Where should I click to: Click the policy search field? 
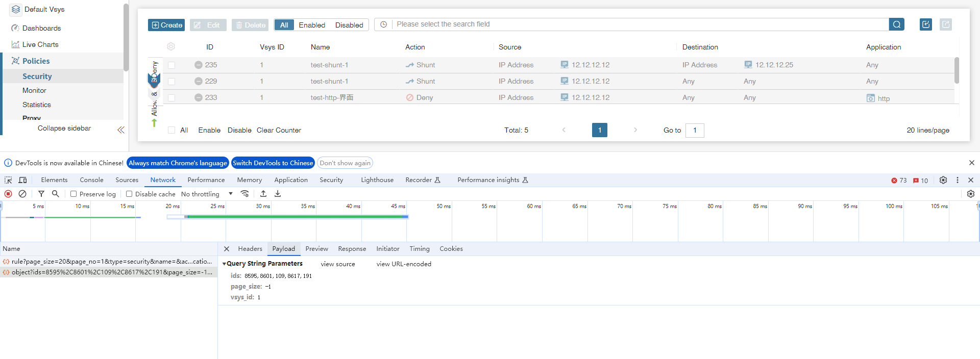point(641,24)
